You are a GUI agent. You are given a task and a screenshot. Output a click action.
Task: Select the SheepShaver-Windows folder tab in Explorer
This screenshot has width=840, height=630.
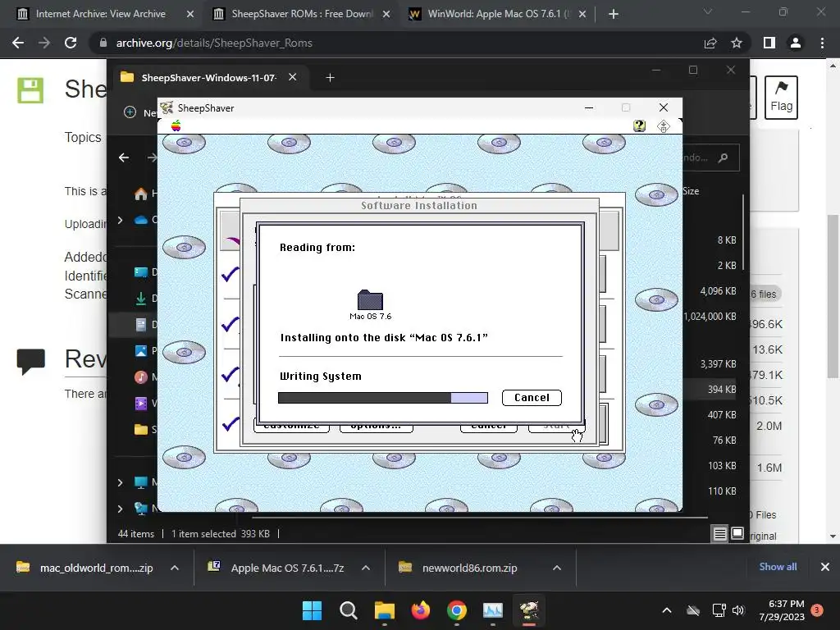point(208,78)
